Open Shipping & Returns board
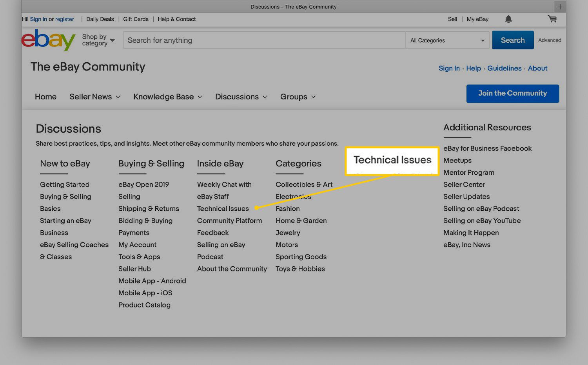588x365 pixels. click(149, 209)
